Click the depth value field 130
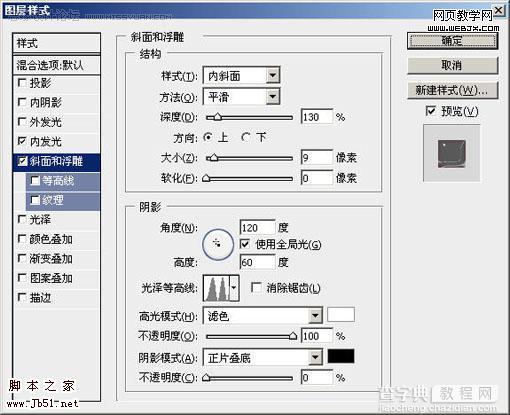Viewport: 510px width, 415px height. pos(317,117)
